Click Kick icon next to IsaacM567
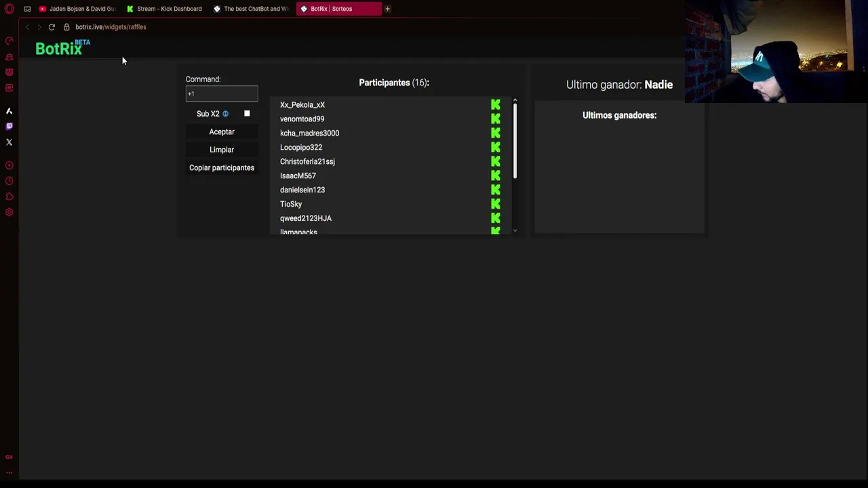The height and width of the screenshot is (488, 868). point(496,176)
